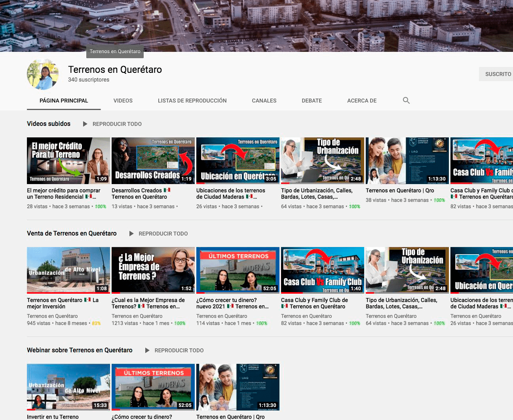Viewport: 513px width, 420px height.
Task: Open the 1:13:30 UAQ thumbnail in Webinar section
Action: (238, 387)
